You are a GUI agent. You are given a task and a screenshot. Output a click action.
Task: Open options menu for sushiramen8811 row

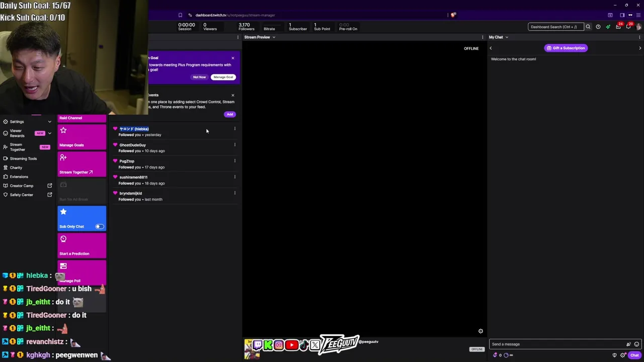(234, 177)
